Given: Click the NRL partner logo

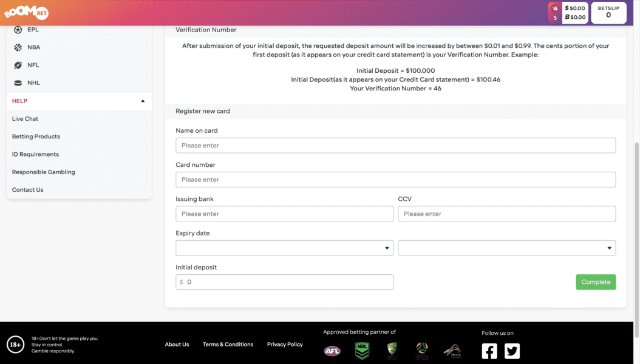Looking at the screenshot, I should [362, 351].
